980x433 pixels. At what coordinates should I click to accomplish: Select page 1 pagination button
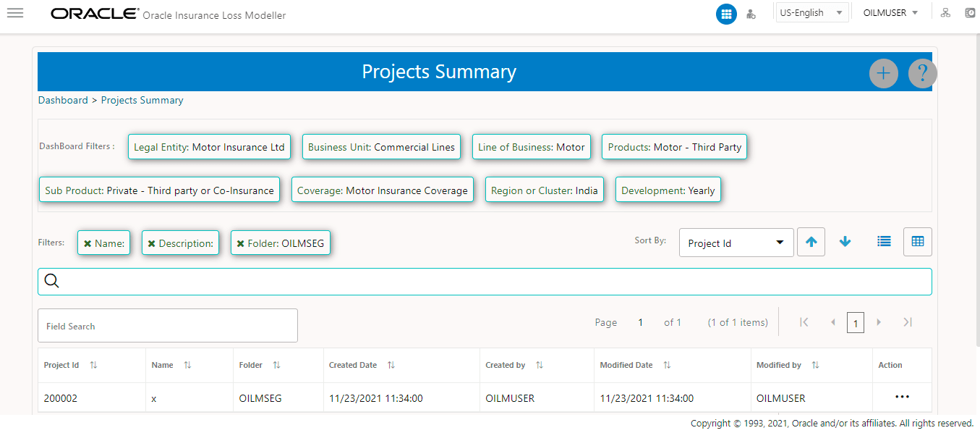(856, 323)
